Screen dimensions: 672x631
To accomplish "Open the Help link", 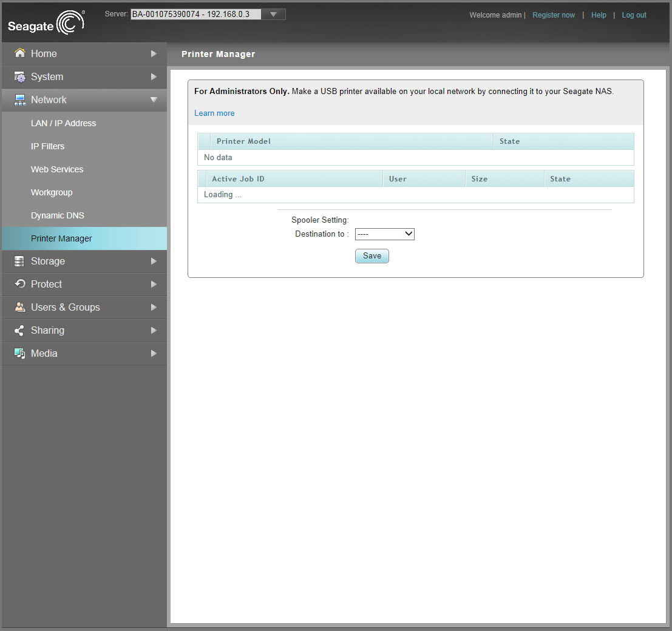I will (599, 15).
